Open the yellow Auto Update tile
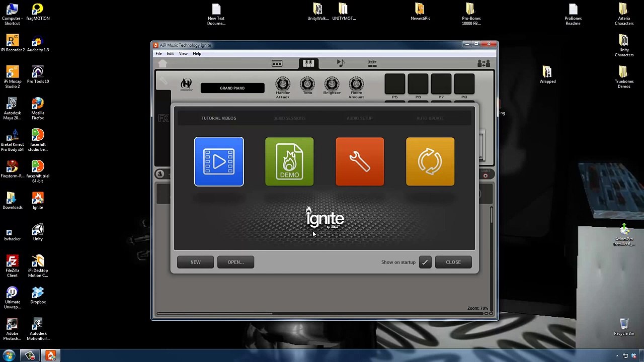Image resolution: width=644 pixels, height=362 pixels. pyautogui.click(x=430, y=161)
